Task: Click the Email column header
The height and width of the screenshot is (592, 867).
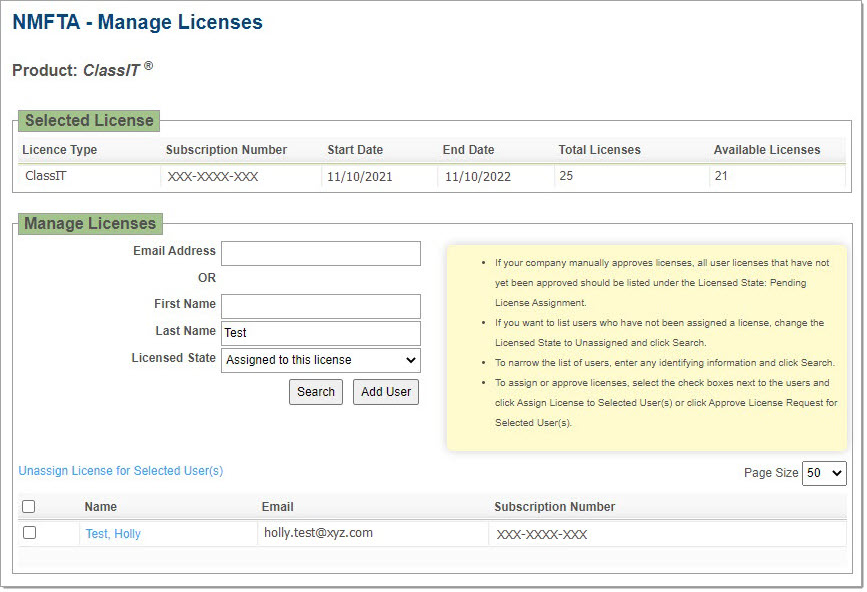Action: point(278,507)
